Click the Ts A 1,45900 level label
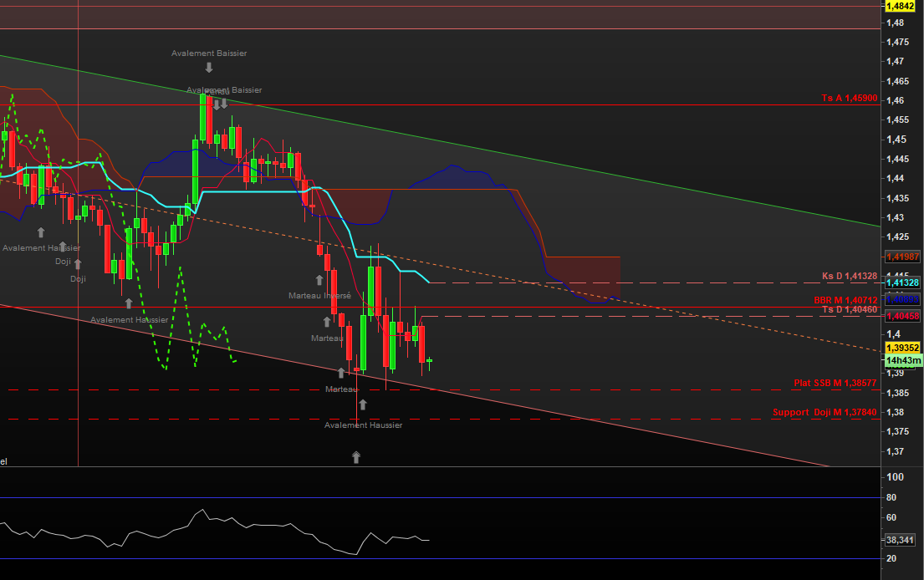Viewport: 924px width, 580px height. coord(849,98)
